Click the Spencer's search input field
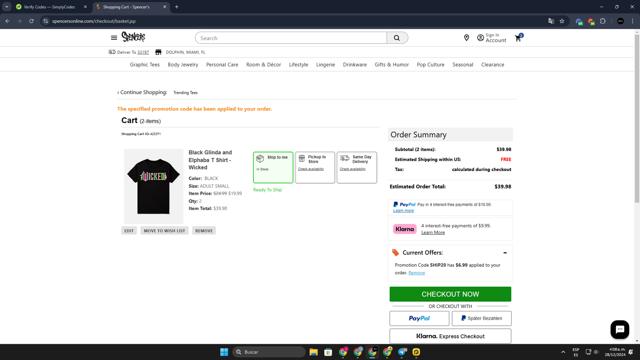This screenshot has width=640, height=360. (x=291, y=38)
